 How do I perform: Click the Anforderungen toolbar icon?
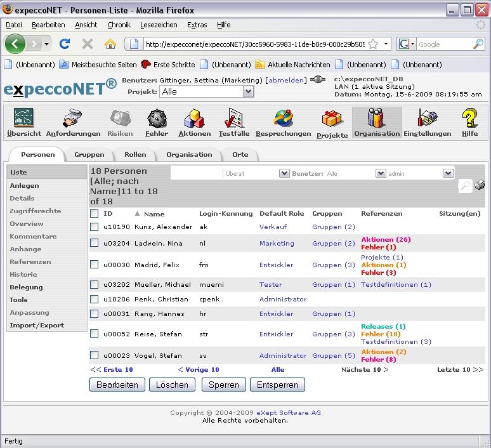pyautogui.click(x=73, y=119)
